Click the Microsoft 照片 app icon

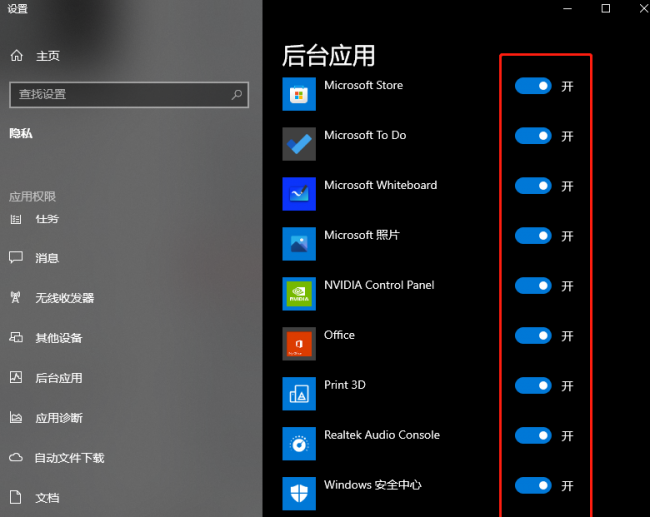pyautogui.click(x=299, y=244)
